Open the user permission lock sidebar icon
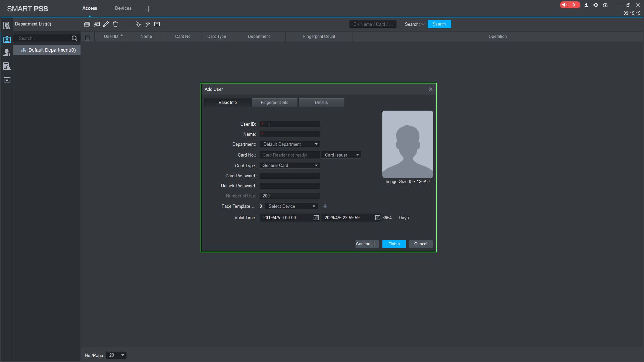 click(x=7, y=53)
